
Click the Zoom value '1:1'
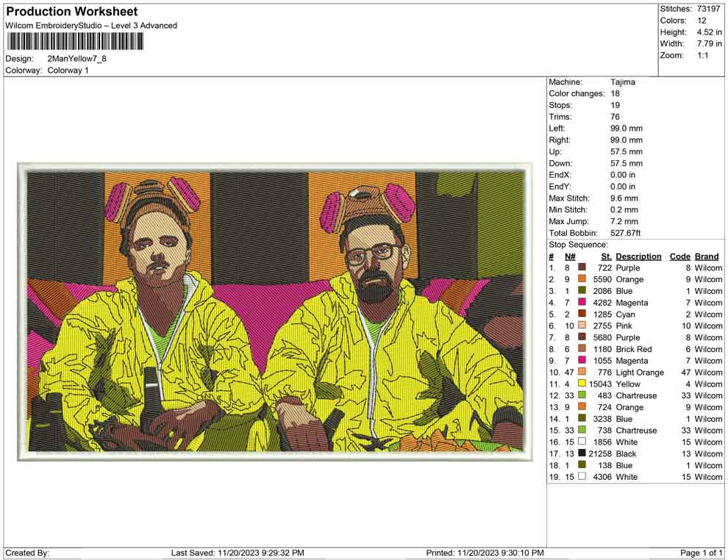click(x=702, y=55)
